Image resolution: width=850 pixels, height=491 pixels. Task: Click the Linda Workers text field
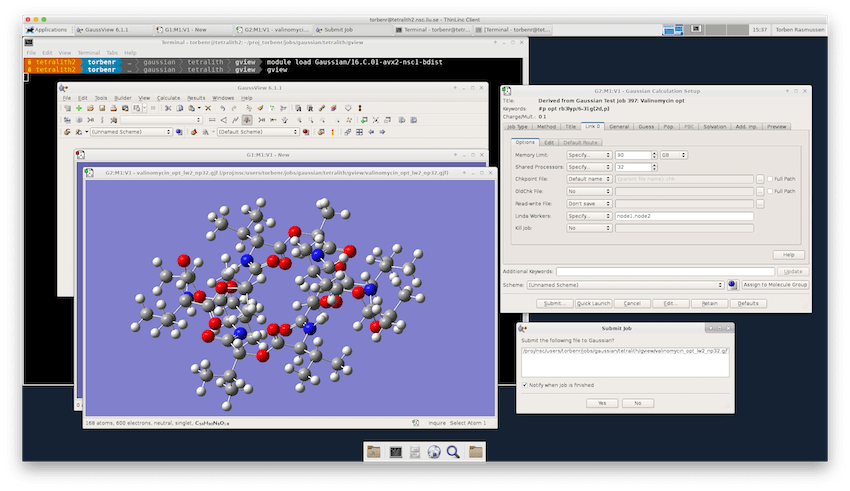tap(684, 216)
